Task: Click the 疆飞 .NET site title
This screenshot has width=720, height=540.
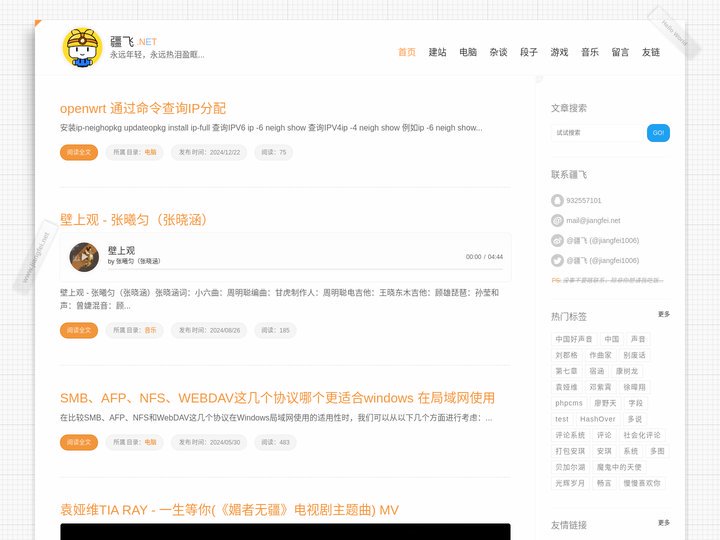Action: 133,42
